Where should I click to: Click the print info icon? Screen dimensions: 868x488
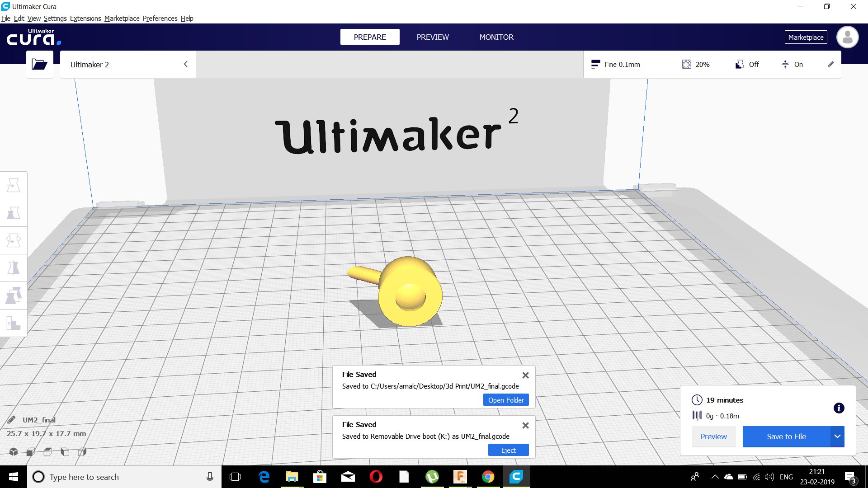(x=839, y=408)
